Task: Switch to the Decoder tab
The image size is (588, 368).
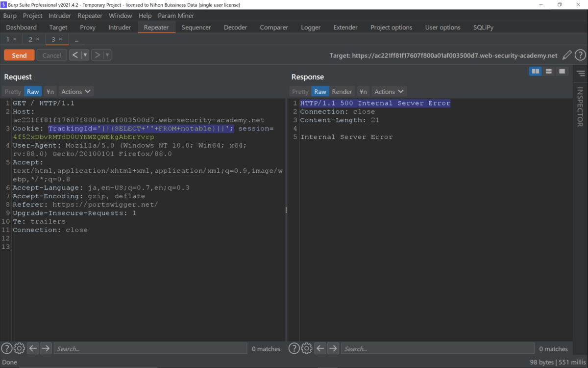Action: 236,27
